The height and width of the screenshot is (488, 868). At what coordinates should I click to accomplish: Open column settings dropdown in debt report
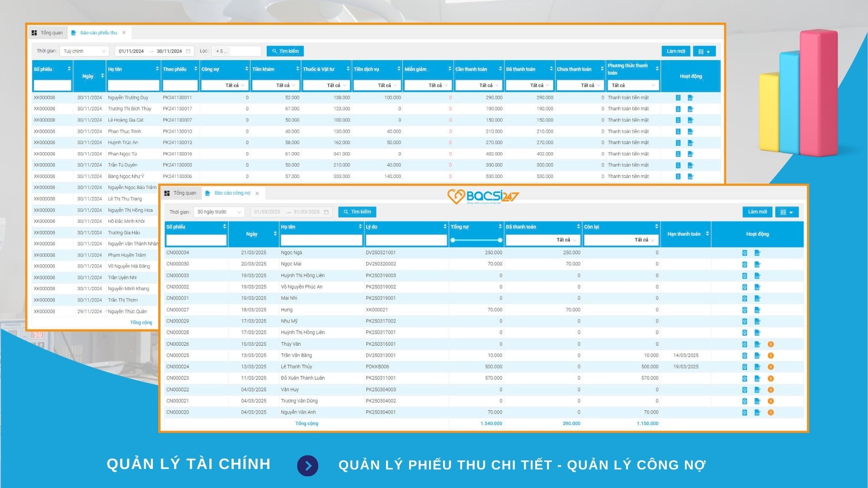(x=787, y=212)
